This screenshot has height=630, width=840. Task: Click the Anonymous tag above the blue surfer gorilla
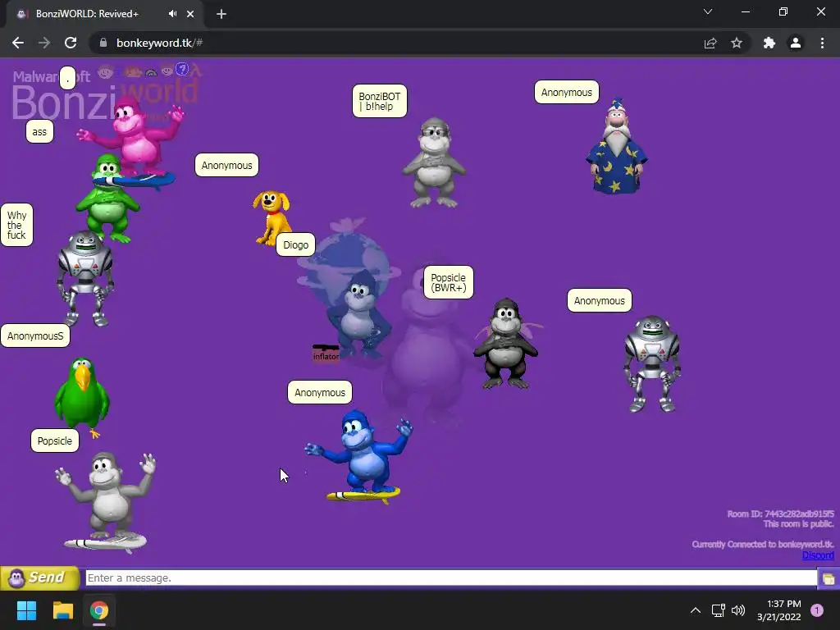tap(320, 392)
